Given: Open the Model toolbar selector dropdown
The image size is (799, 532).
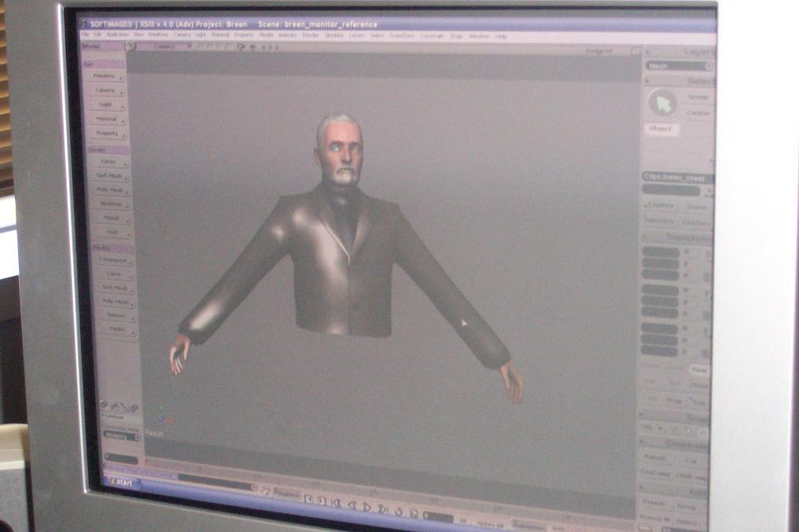Looking at the screenshot, I should [104, 46].
